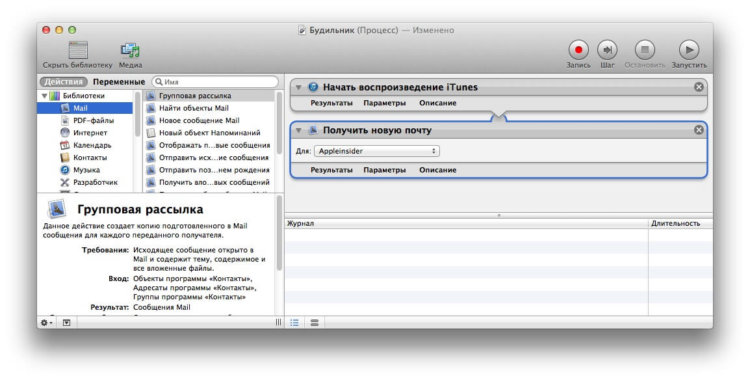Click the Журнал column header
Screen dimensions: 750x380
(466, 224)
